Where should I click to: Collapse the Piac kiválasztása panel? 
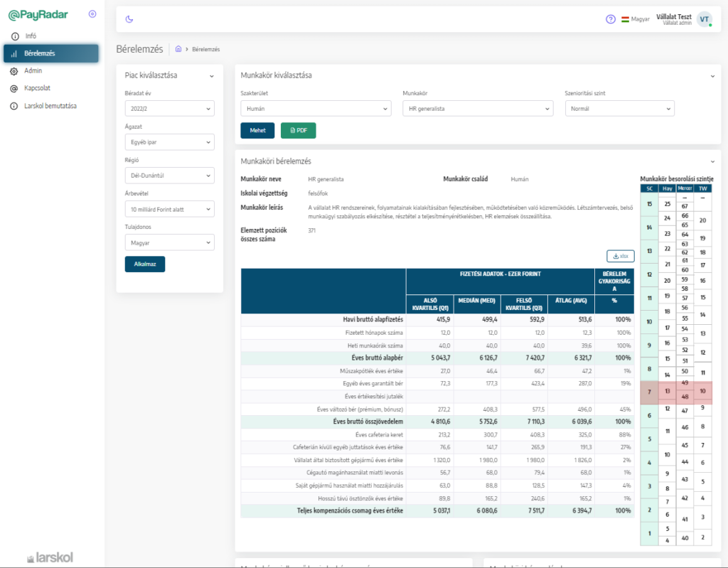[211, 75]
